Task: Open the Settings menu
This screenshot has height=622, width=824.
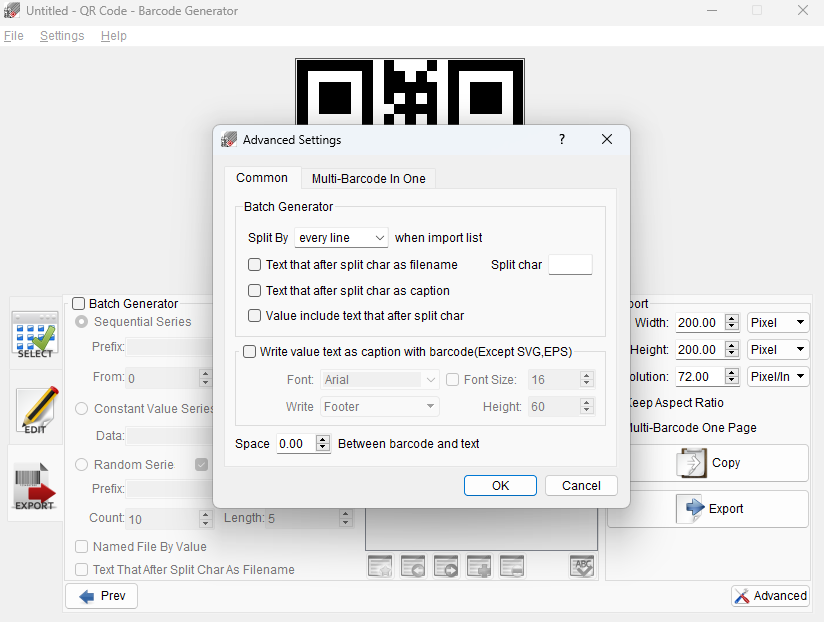Action: [62, 36]
